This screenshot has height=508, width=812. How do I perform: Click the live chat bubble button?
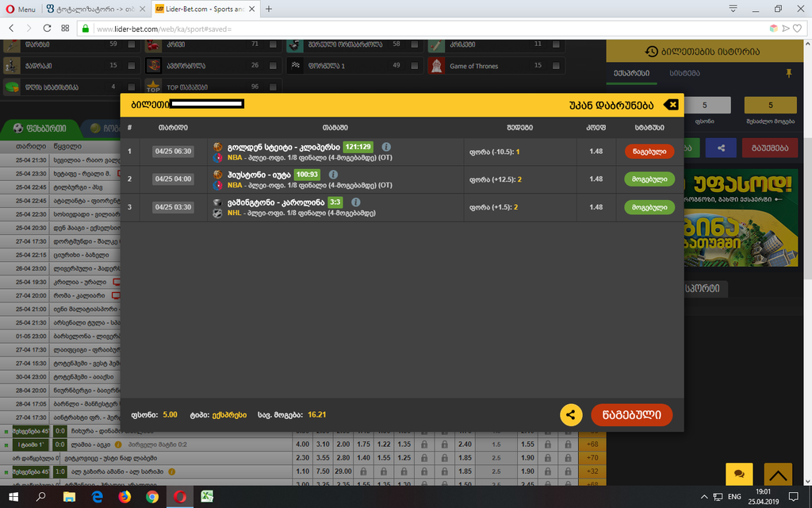[x=739, y=474]
